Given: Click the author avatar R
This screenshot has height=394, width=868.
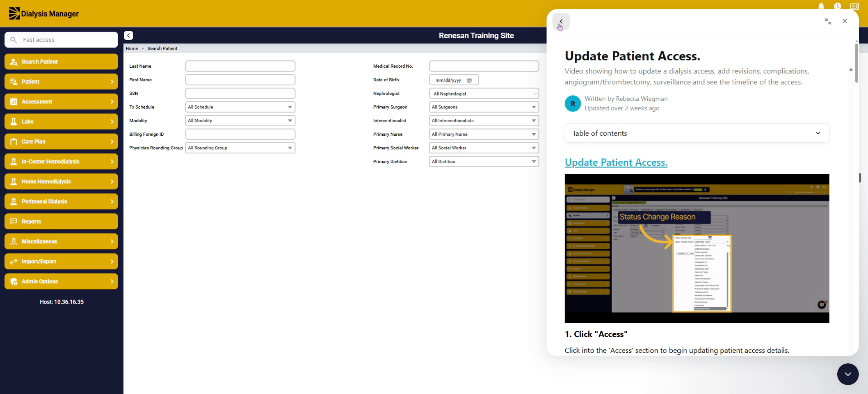Looking at the screenshot, I should click(573, 103).
